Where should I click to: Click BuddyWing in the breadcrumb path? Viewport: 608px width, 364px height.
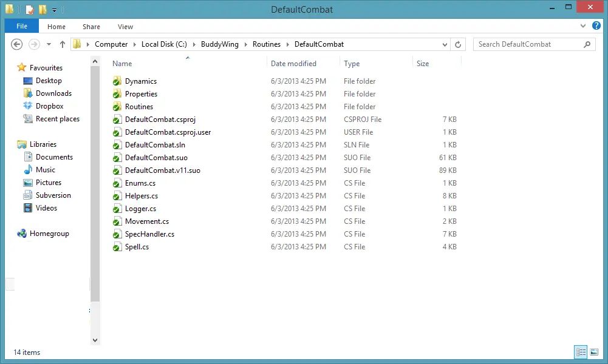[220, 44]
